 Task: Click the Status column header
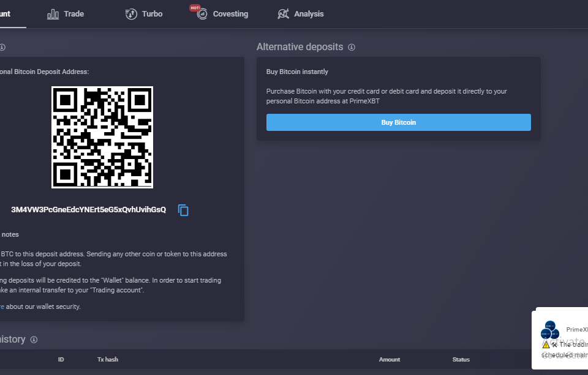click(x=461, y=360)
